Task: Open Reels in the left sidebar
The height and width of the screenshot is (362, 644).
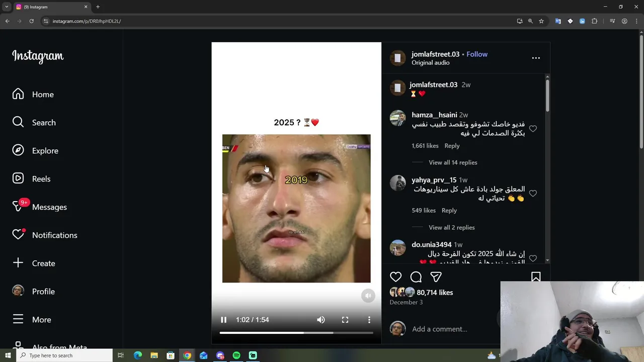Action: tap(31, 179)
